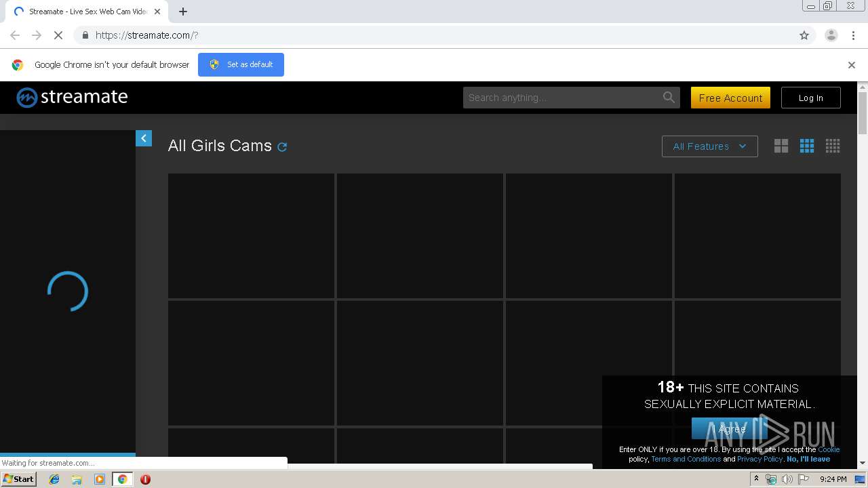Stop loading the page
Viewport: 868px width, 488px height.
[58, 35]
